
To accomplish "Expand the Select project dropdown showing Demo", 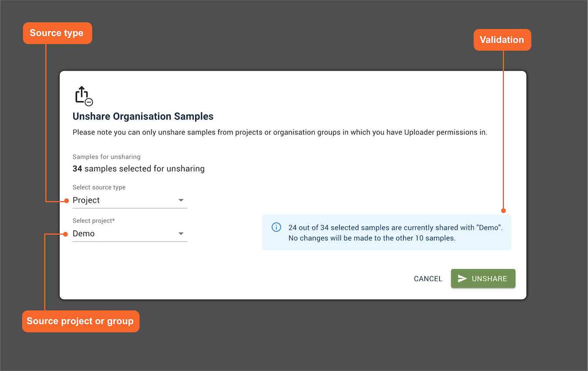I will point(181,234).
